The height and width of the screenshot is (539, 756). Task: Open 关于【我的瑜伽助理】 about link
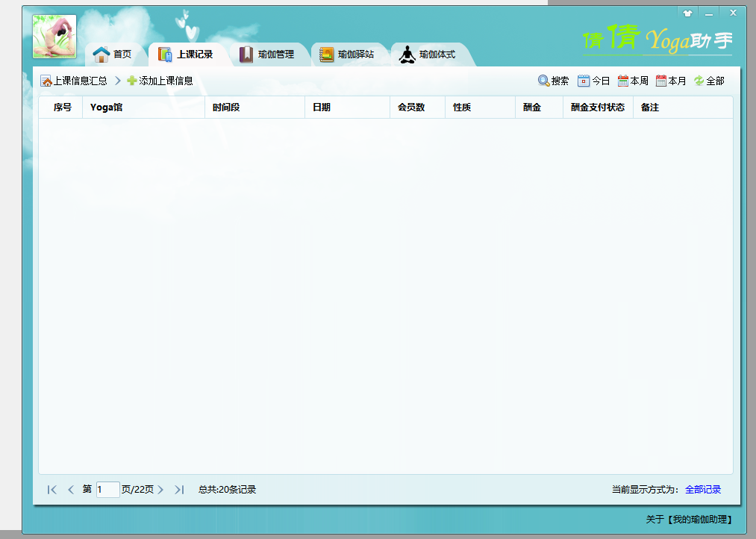click(688, 520)
